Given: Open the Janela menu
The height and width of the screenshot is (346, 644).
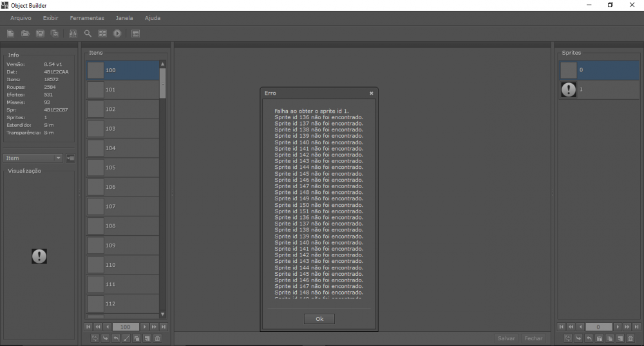Looking at the screenshot, I should 124,18.
